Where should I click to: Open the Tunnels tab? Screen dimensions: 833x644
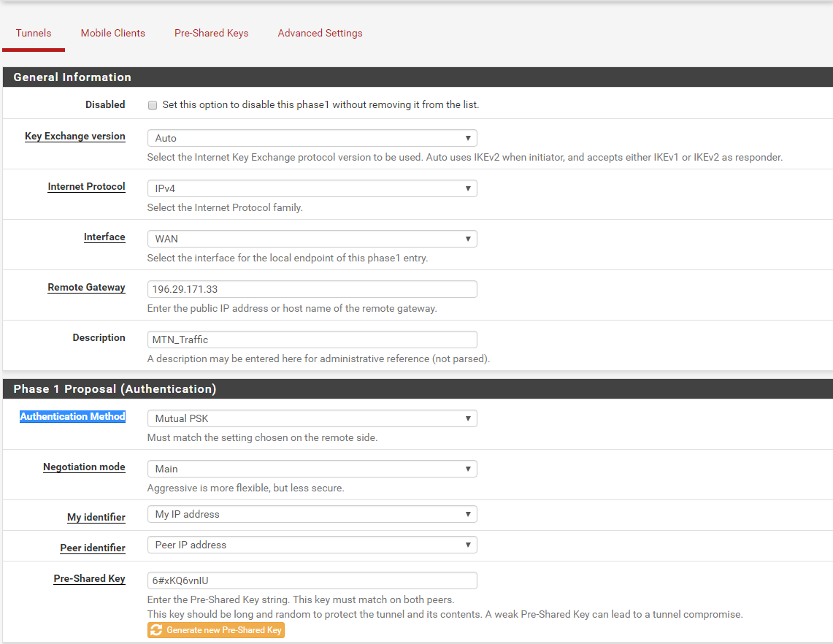coord(34,33)
